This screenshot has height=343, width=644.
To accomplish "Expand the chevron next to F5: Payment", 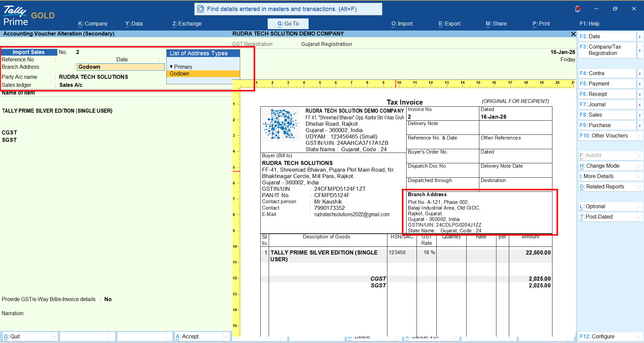I will pos(640,84).
